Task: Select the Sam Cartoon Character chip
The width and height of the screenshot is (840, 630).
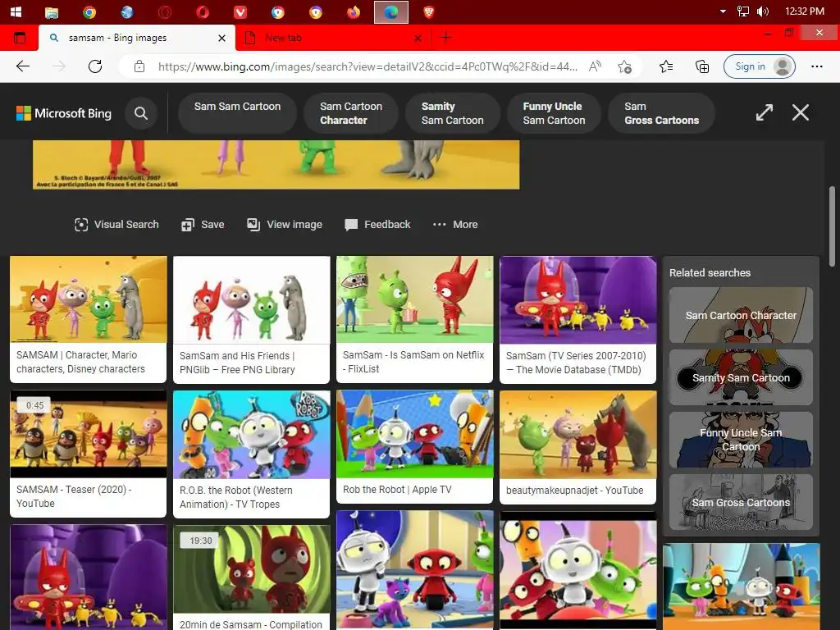Action: (351, 113)
